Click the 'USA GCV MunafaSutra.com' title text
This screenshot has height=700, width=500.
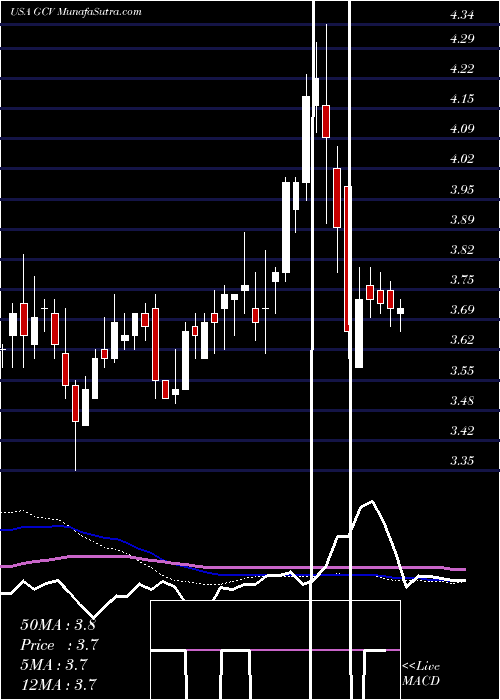[x=76, y=12]
